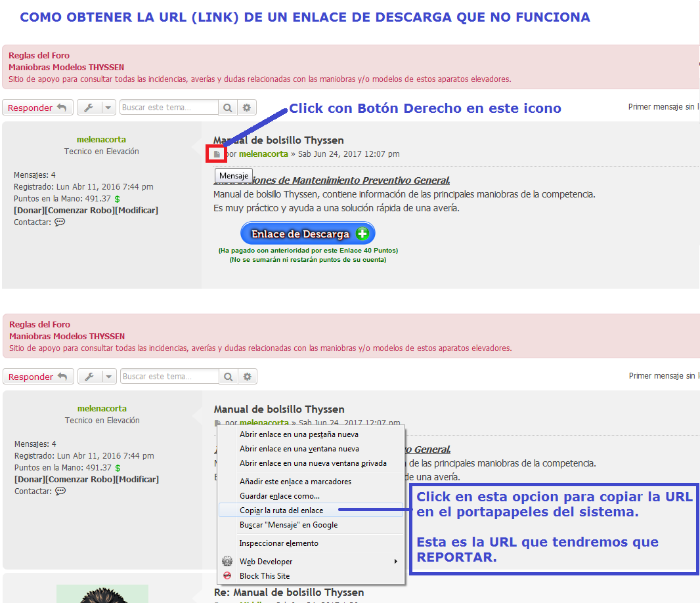
Task: Select 'Guardar enlace como...' menu entry
Action: pos(311,496)
